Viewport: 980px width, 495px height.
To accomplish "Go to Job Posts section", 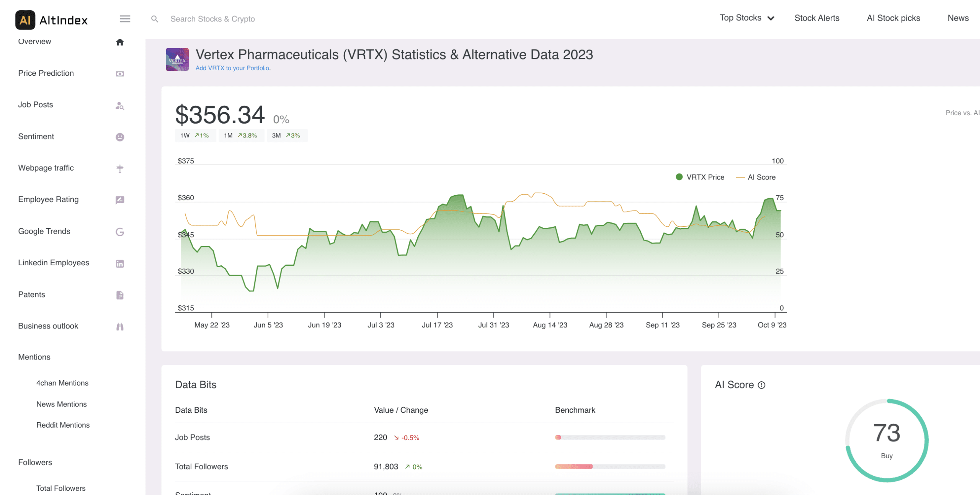I will coord(36,105).
